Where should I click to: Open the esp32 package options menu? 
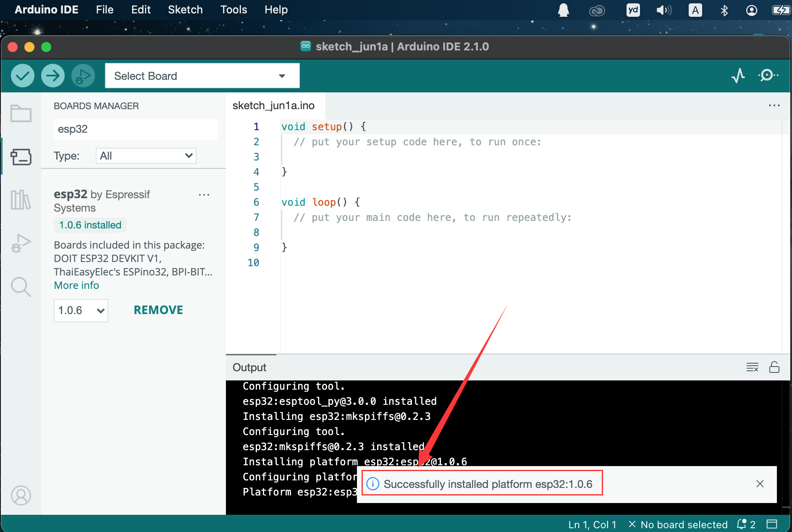click(x=204, y=195)
